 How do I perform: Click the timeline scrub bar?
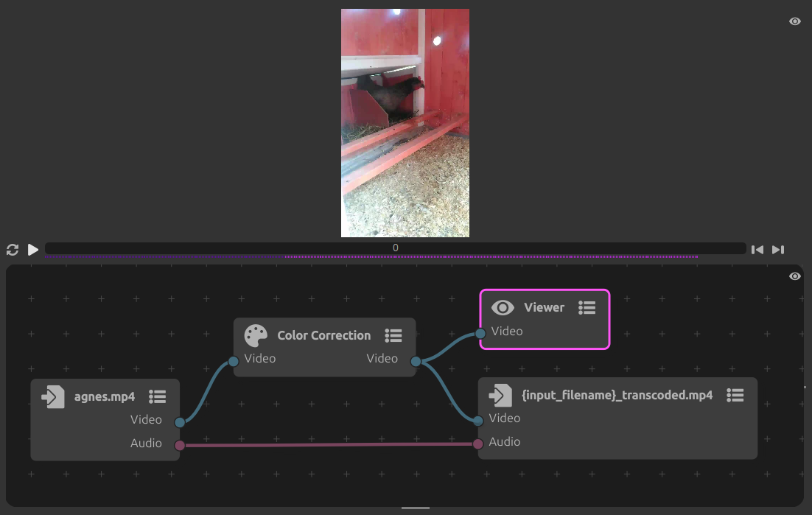click(395, 248)
